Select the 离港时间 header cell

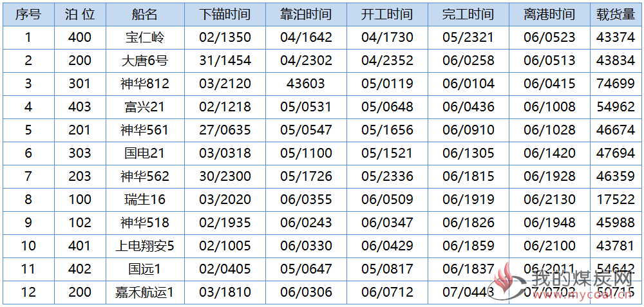click(549, 14)
